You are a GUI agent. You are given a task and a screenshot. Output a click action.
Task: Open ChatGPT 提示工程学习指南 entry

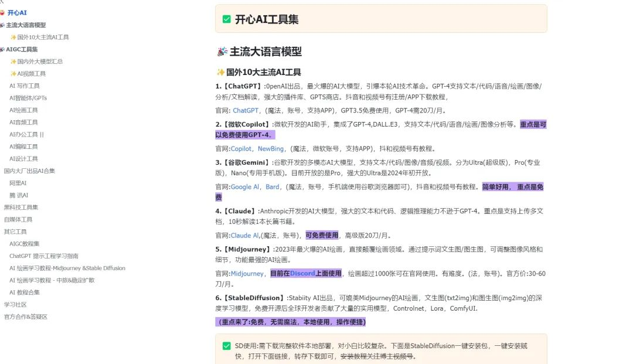(x=43, y=256)
